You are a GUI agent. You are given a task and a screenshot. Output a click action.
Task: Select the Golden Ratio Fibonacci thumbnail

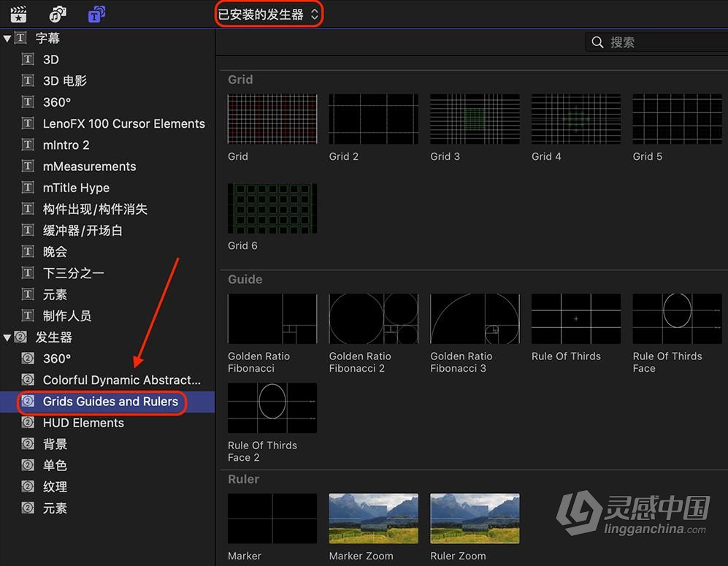pyautogui.click(x=272, y=318)
